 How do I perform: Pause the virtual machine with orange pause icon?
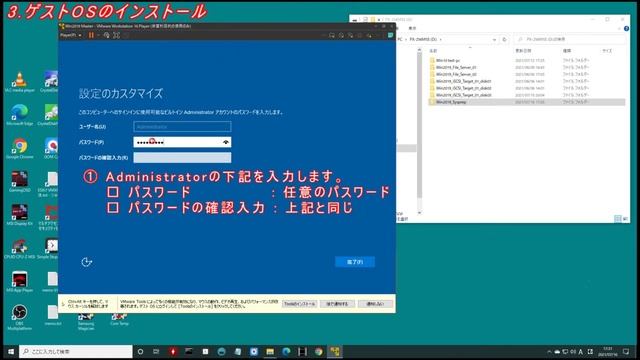tap(91, 36)
